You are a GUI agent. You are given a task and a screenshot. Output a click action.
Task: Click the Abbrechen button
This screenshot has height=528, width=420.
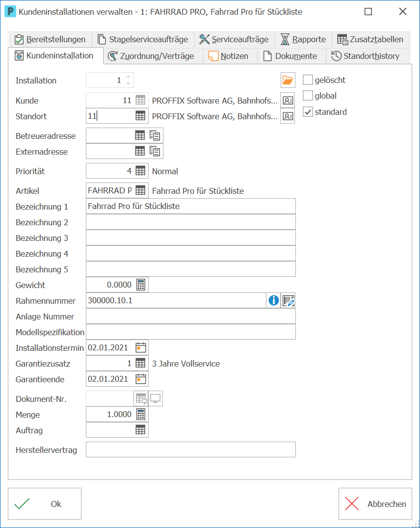(x=375, y=504)
